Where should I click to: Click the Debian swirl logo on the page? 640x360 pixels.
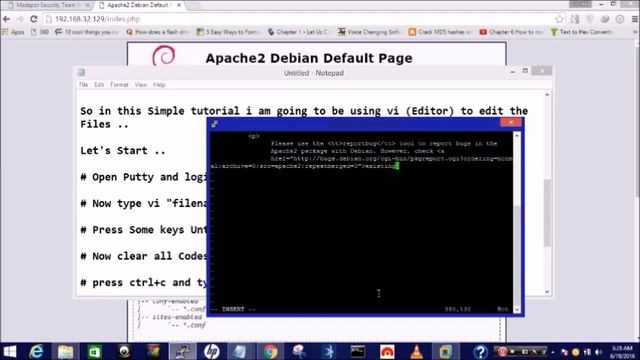coord(164,56)
